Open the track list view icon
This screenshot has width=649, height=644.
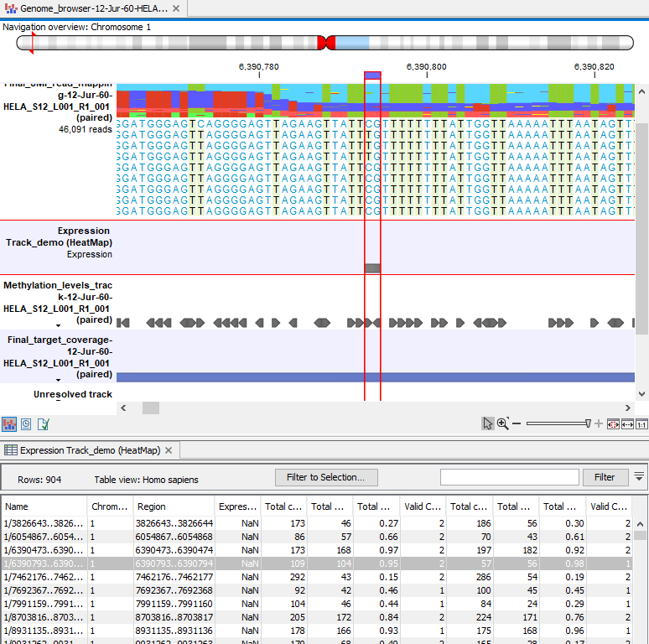coord(9,424)
